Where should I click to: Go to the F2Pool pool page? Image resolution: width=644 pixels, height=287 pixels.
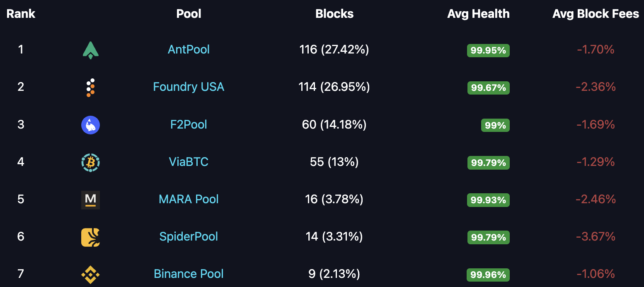pyautogui.click(x=189, y=124)
